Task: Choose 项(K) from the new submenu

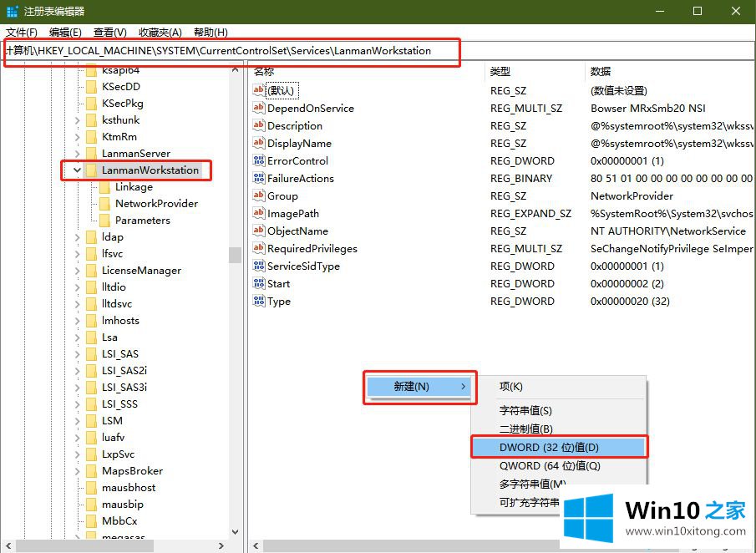Action: click(x=558, y=386)
